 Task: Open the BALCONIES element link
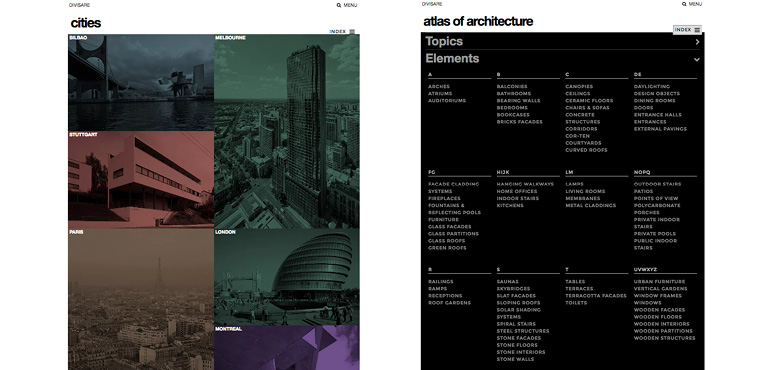(512, 86)
